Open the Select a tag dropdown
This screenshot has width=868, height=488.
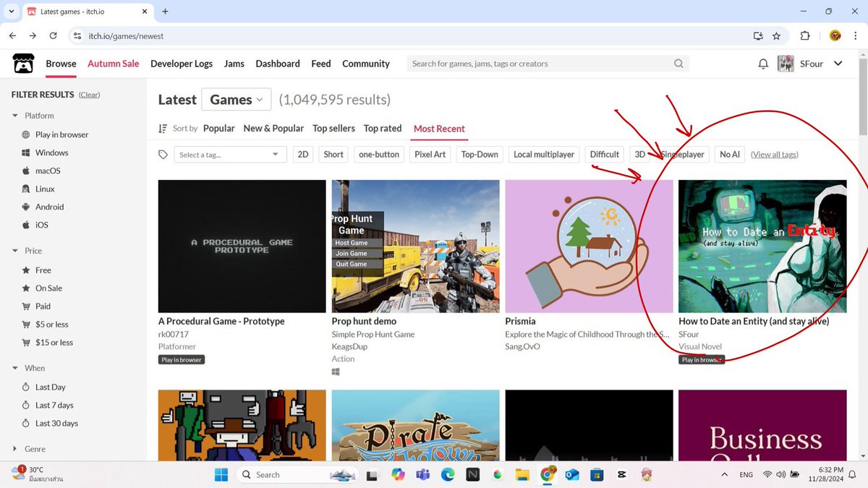[229, 155]
